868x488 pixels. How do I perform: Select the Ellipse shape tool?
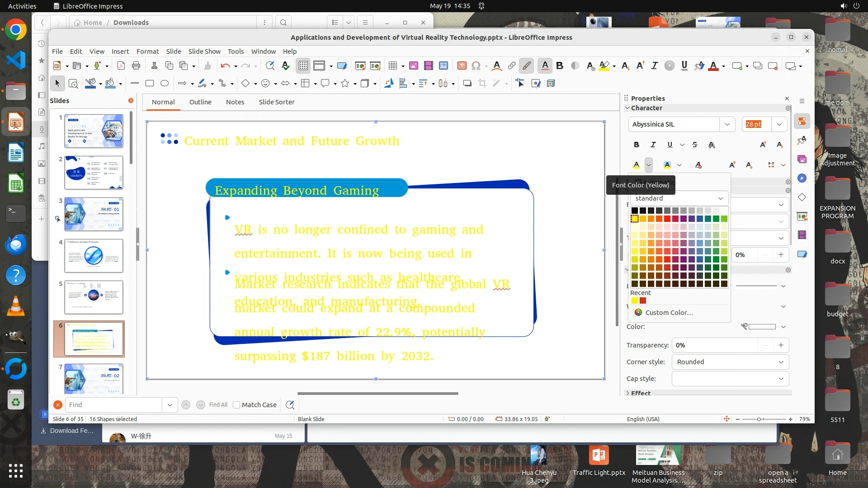[x=165, y=83]
